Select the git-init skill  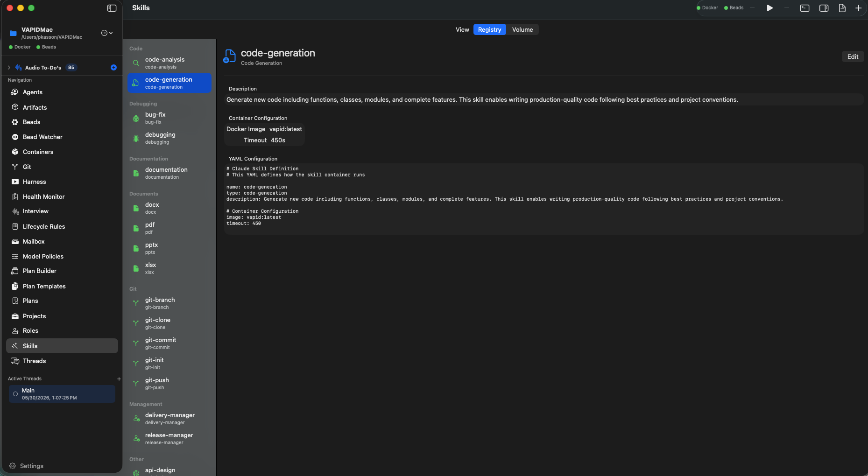[169, 364]
